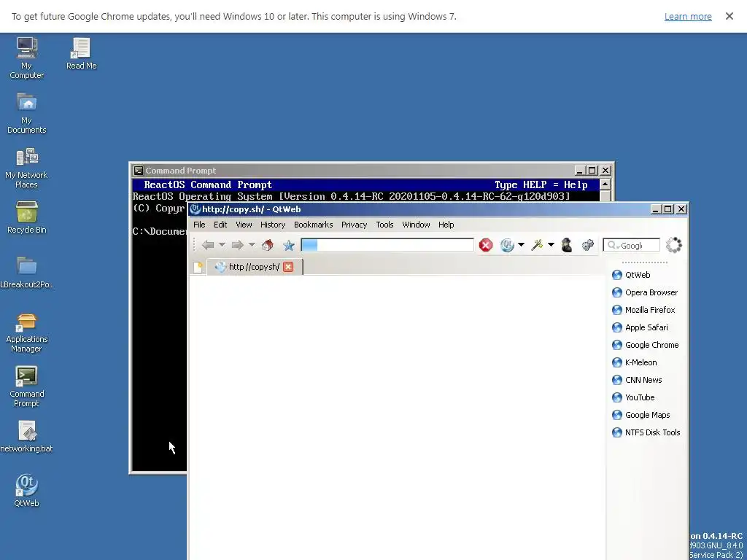Open a new tab with page icon

pos(198,267)
